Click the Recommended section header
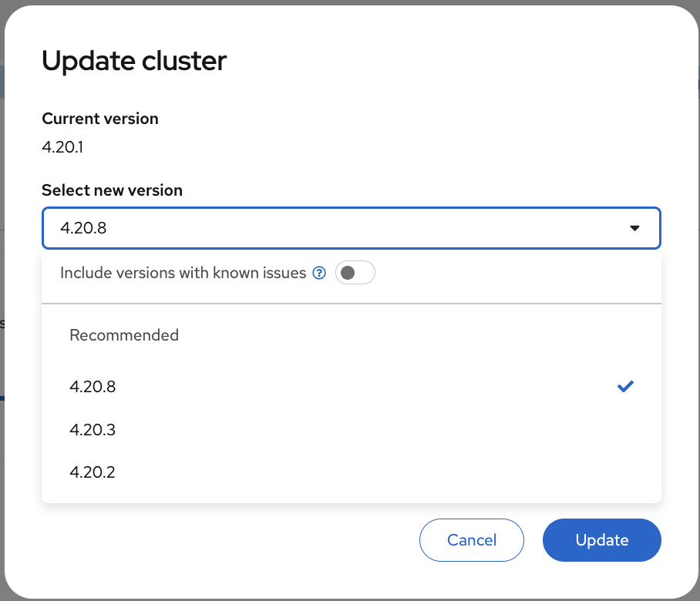The width and height of the screenshot is (700, 601). tap(123, 335)
